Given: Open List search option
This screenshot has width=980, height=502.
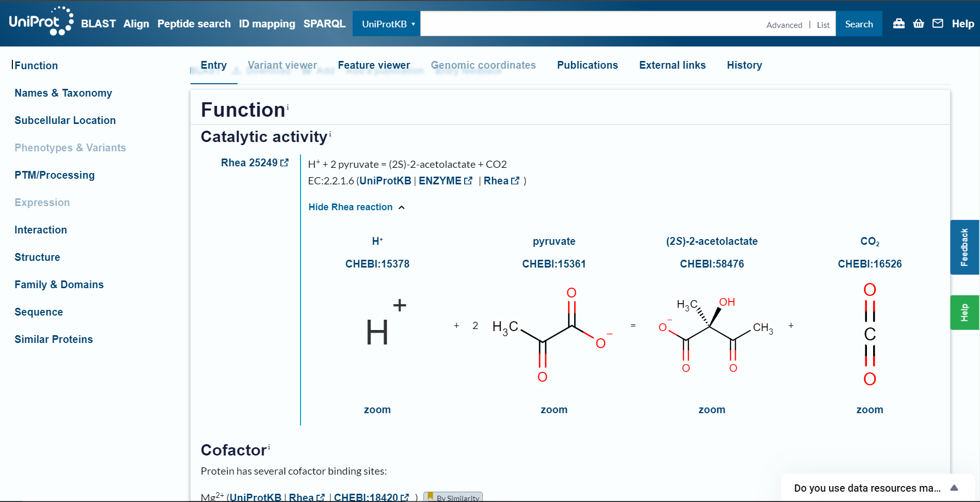Looking at the screenshot, I should (x=823, y=25).
